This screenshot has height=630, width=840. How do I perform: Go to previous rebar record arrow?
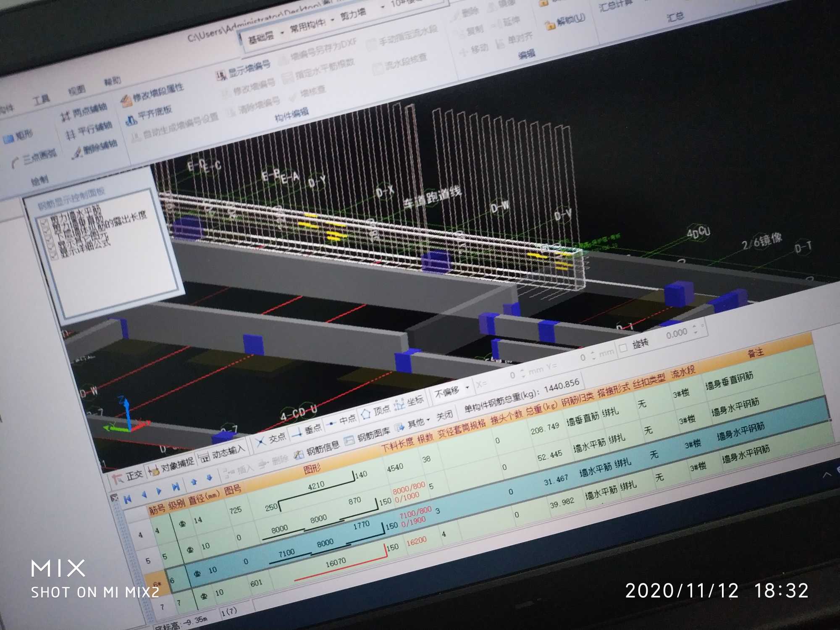pos(144,494)
